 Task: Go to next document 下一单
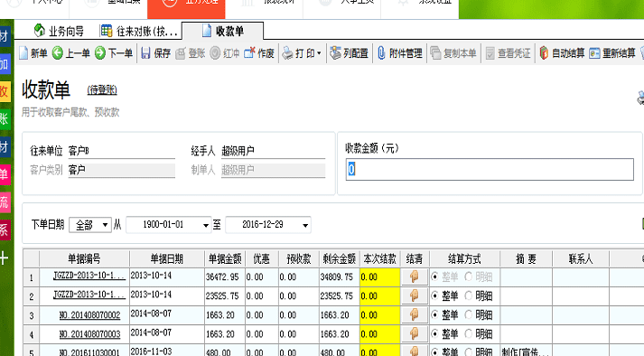[114, 53]
